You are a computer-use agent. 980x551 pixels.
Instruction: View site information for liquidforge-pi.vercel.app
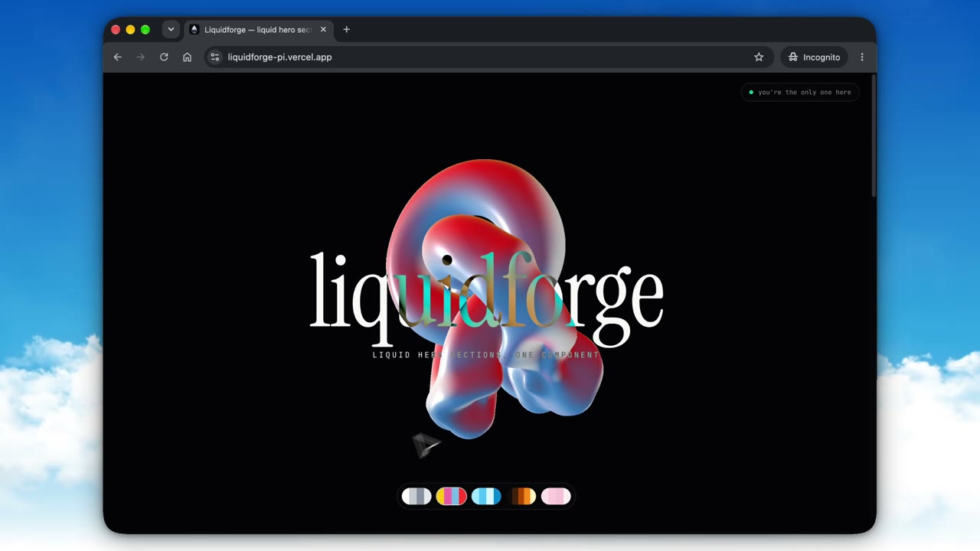[215, 57]
